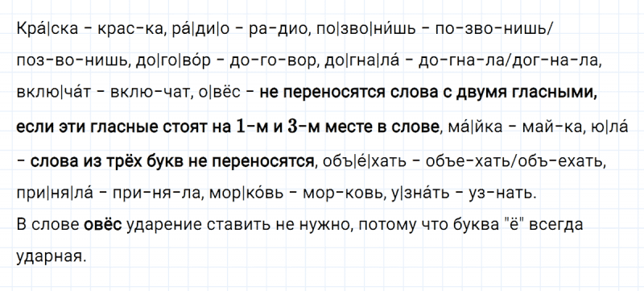Click the hyphenation "ра-дио"
The width and height of the screenshot is (644, 291).
[279, 28]
